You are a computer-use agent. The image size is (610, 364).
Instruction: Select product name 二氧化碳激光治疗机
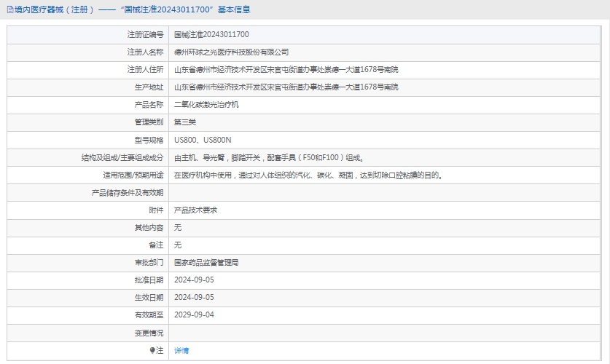(206, 104)
